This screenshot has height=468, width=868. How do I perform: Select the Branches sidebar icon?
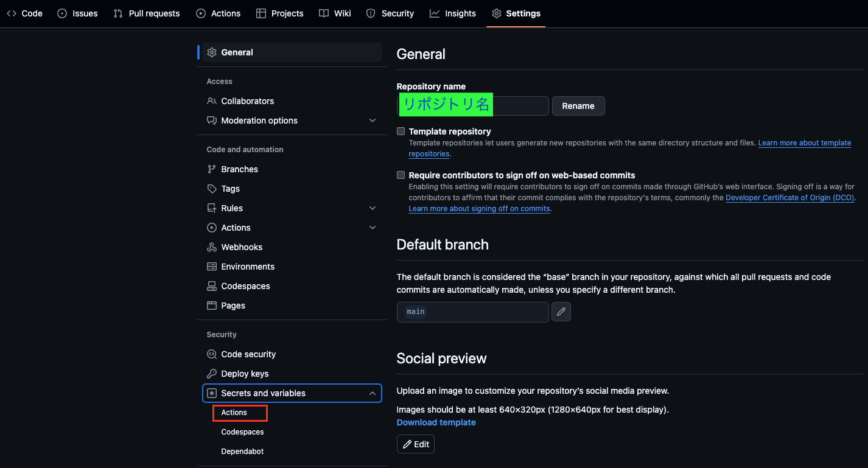212,169
